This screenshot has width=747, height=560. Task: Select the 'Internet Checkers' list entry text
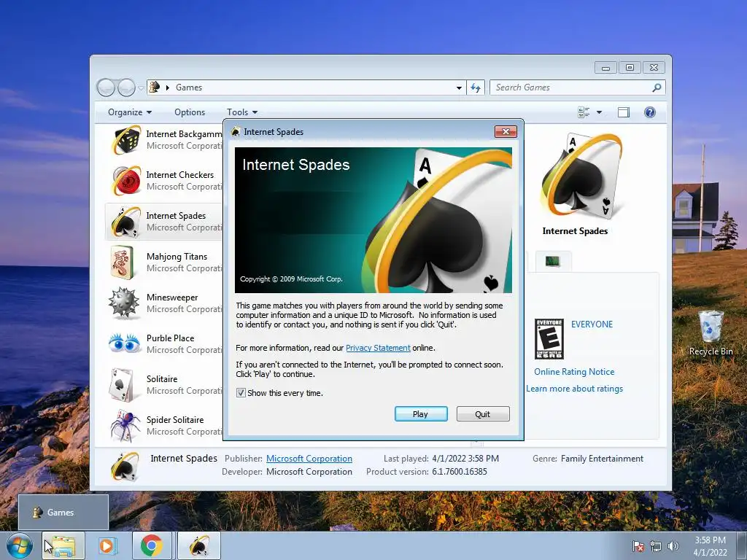180,175
